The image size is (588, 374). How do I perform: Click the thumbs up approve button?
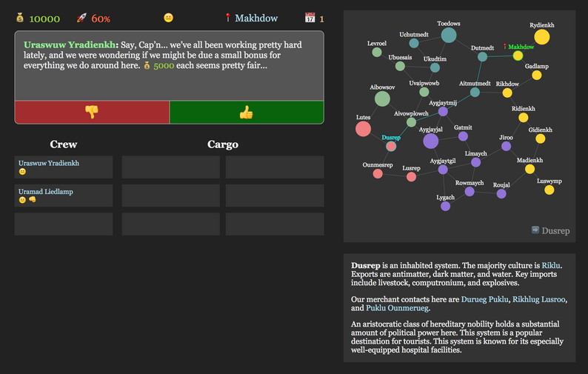(247, 112)
